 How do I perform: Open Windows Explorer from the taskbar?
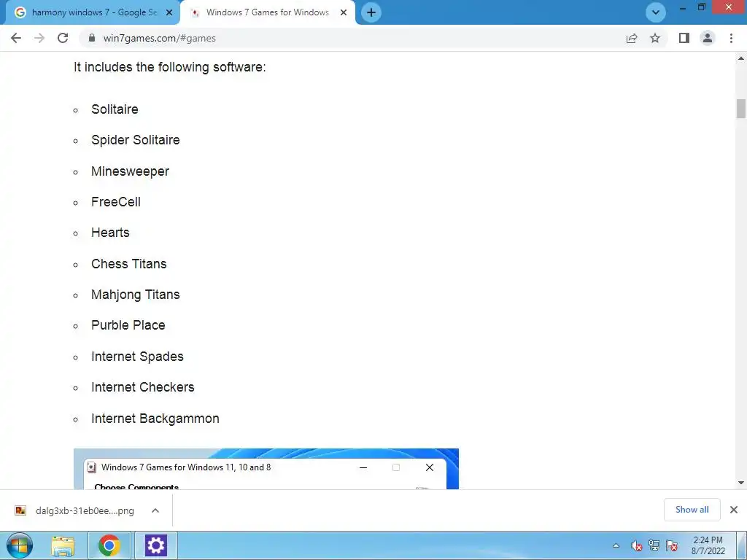point(63,545)
